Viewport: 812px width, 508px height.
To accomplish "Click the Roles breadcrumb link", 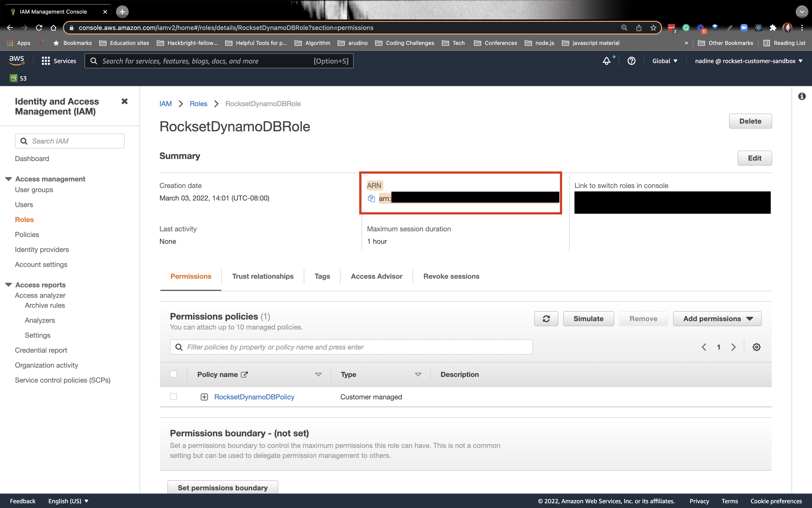I will click(198, 103).
